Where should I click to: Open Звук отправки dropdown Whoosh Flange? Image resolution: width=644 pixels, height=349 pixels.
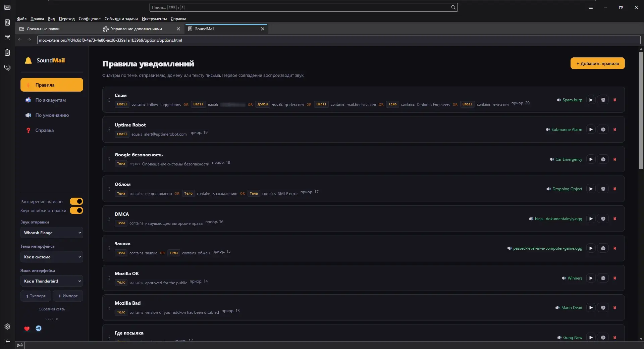click(52, 233)
